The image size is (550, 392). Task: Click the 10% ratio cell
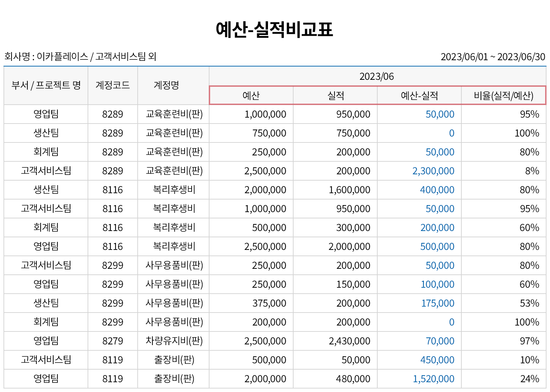(x=503, y=360)
